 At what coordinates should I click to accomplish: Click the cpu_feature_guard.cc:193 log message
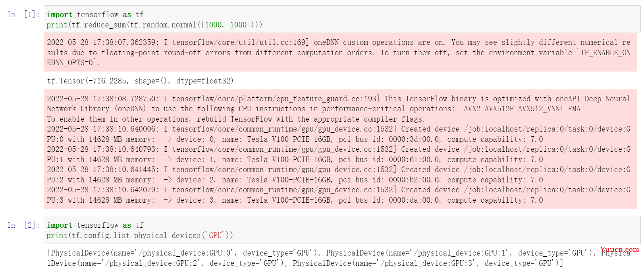[x=338, y=104]
